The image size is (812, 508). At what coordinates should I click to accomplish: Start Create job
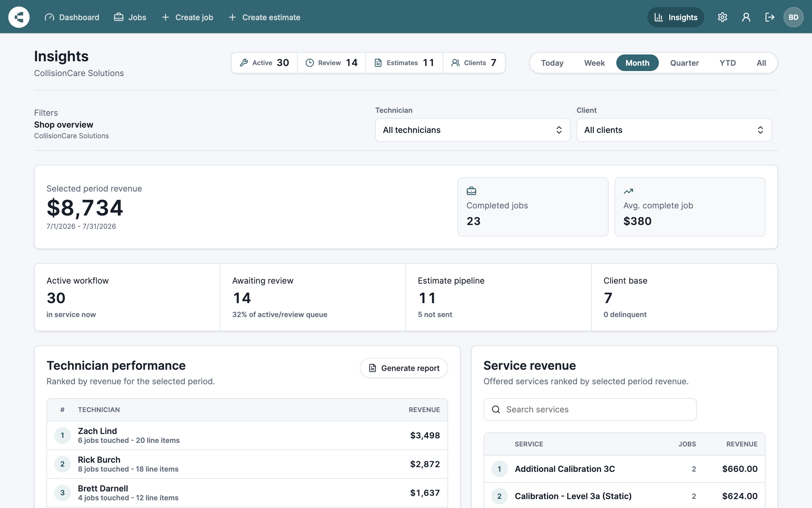click(187, 17)
